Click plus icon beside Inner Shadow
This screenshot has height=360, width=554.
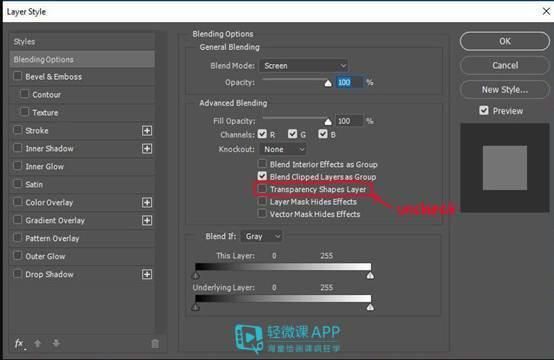(x=147, y=148)
